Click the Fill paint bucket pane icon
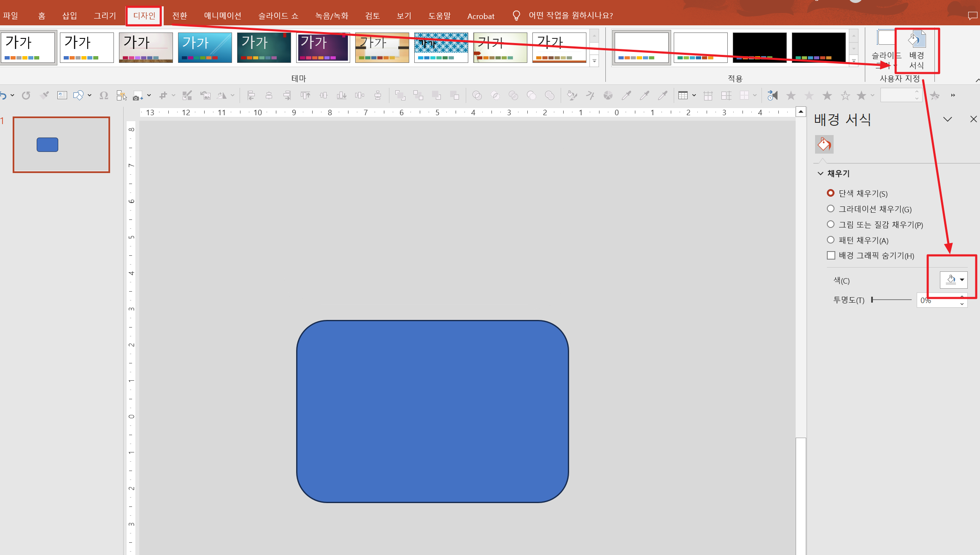 (x=824, y=145)
